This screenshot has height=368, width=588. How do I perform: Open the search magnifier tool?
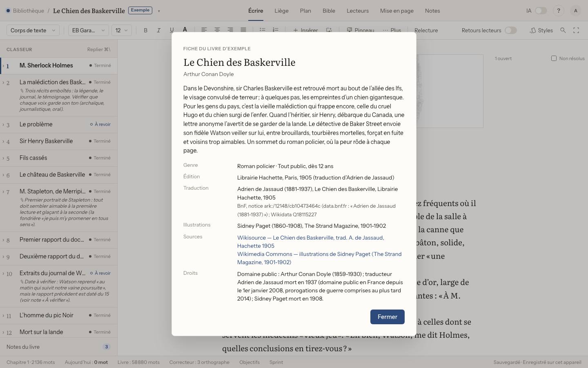coord(563,30)
